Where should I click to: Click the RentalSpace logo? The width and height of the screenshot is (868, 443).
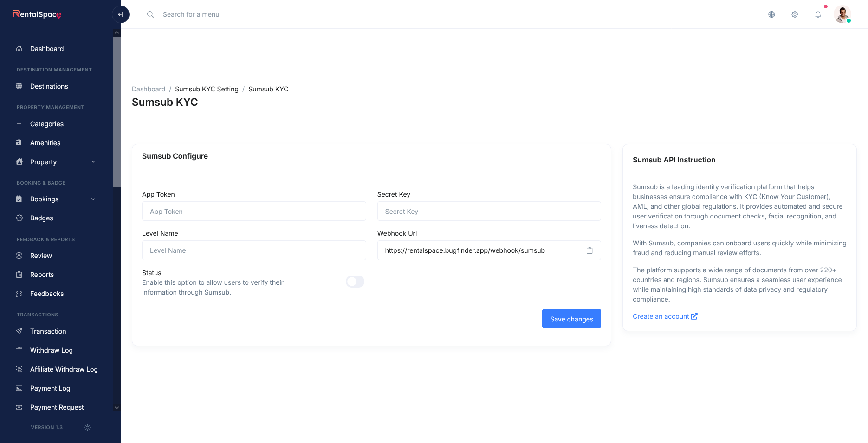(x=37, y=14)
